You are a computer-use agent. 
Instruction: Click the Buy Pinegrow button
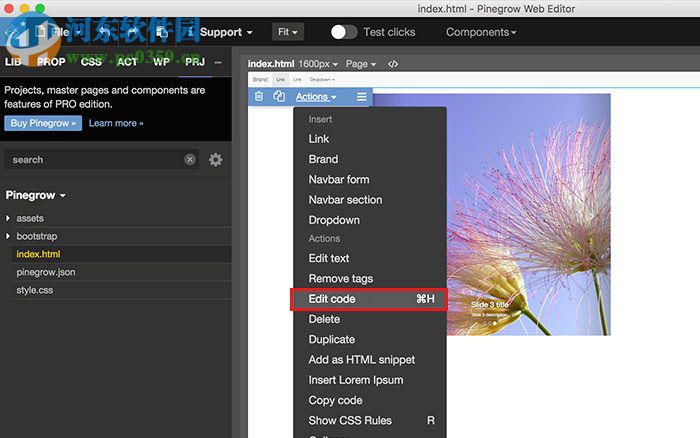click(x=43, y=123)
